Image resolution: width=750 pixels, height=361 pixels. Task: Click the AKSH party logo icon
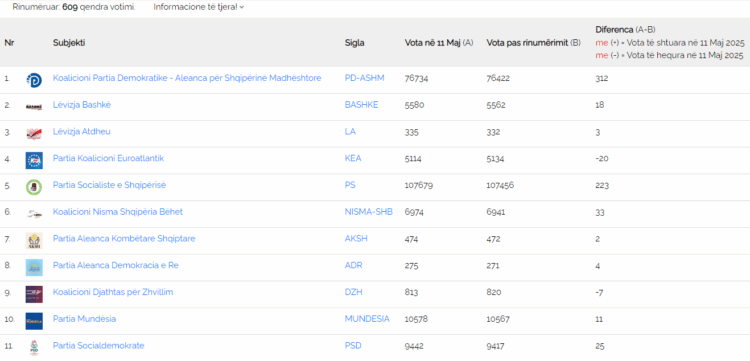point(34,241)
